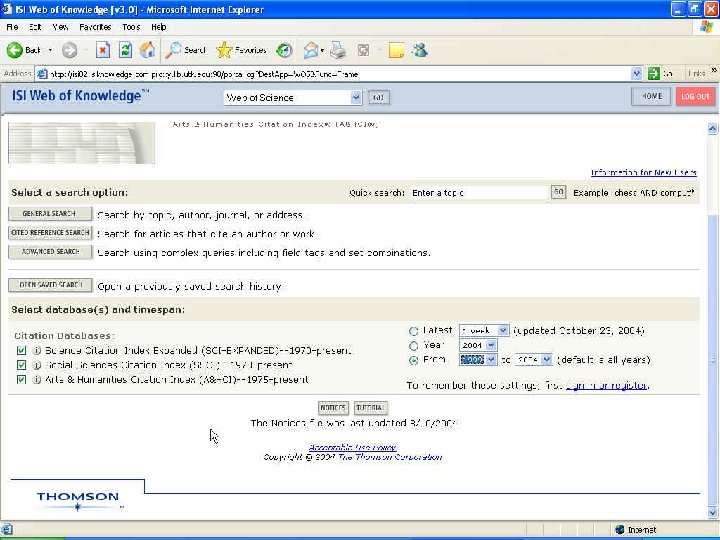Click info icon for Science Citation Index Expanded
The height and width of the screenshot is (540, 720).
click(37, 351)
